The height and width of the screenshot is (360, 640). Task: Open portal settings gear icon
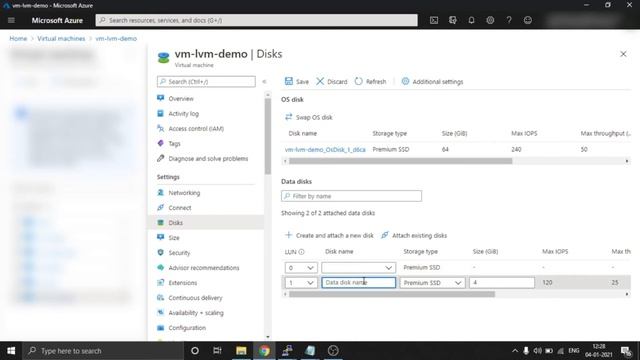pos(490,20)
